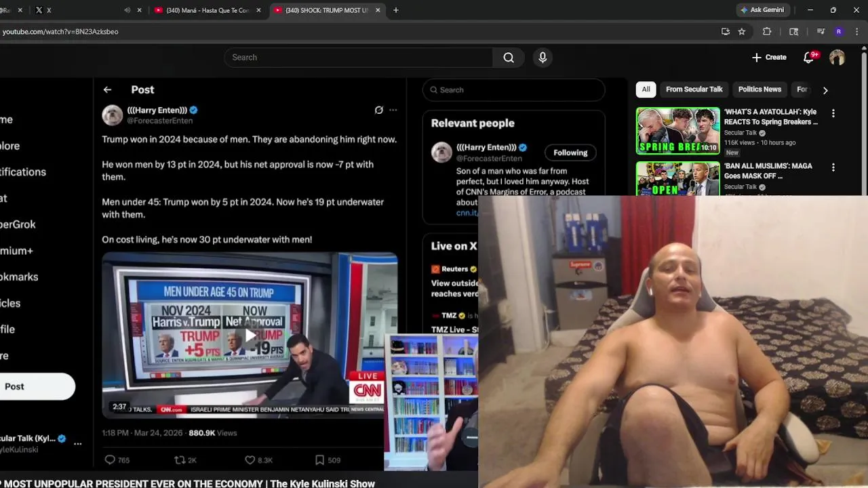868x488 pixels.
Task: Open the YouTube account avatar menu
Action: pos(837,58)
